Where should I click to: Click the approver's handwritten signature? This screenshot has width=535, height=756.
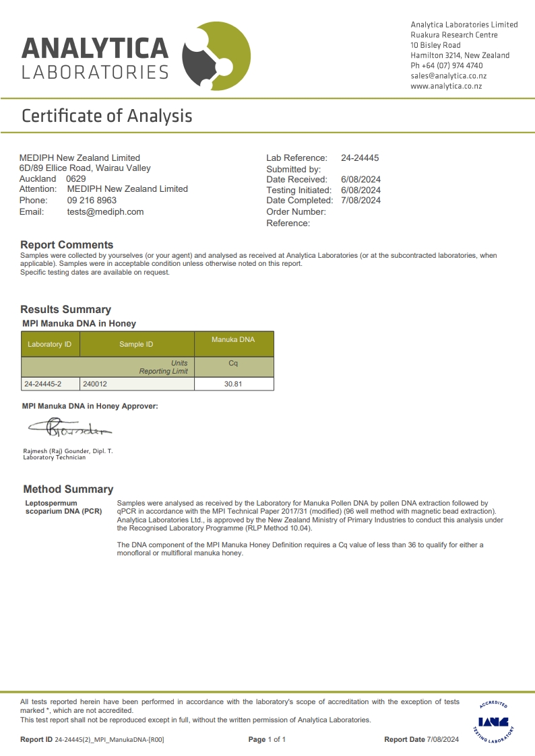click(x=70, y=427)
